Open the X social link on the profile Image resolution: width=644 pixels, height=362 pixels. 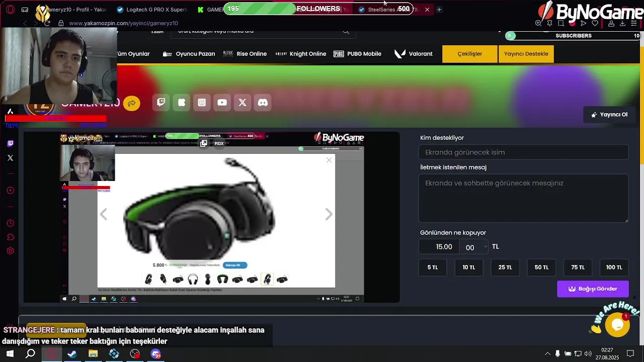pyautogui.click(x=243, y=103)
